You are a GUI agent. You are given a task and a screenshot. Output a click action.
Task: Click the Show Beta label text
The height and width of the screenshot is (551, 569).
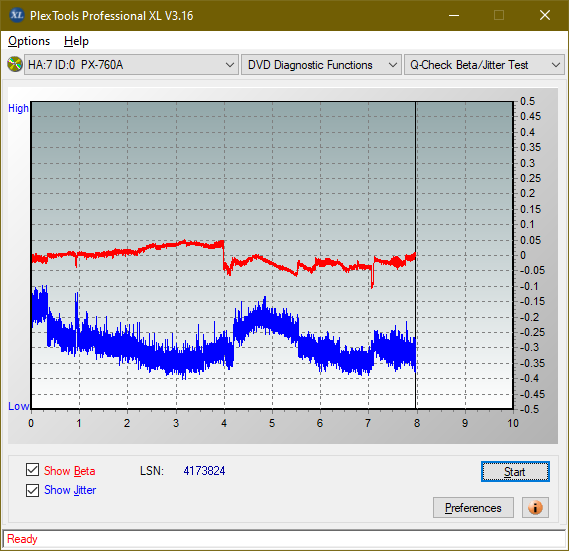coord(69,471)
